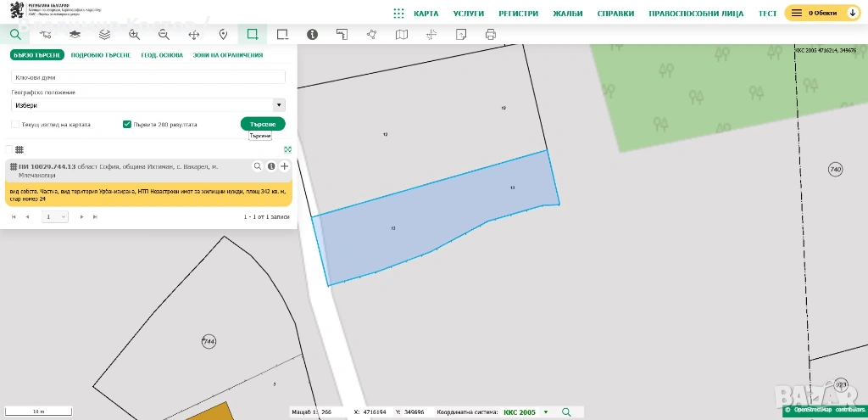Enable 'Текущ изглед на картата' checkbox
868x420 pixels.
pos(15,125)
